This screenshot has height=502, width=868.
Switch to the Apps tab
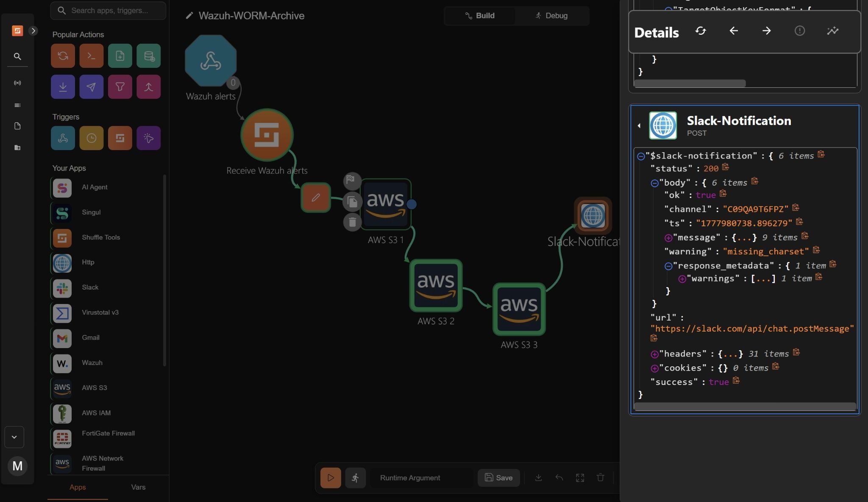click(x=78, y=487)
